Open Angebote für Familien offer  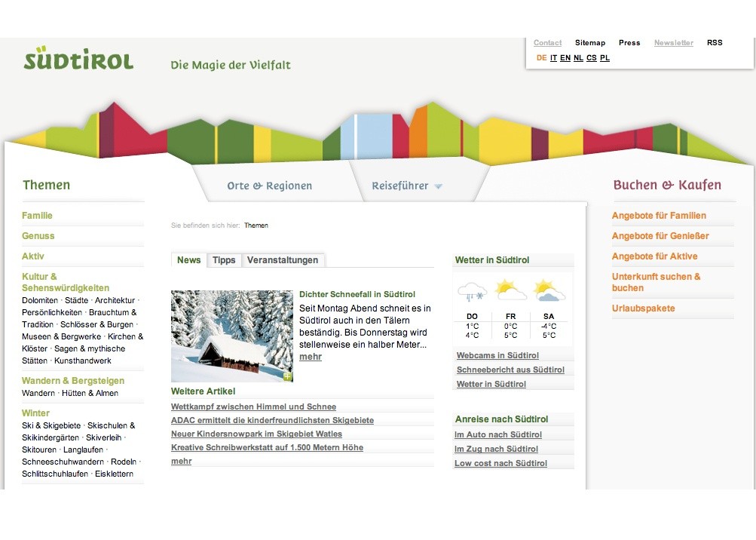click(x=659, y=216)
